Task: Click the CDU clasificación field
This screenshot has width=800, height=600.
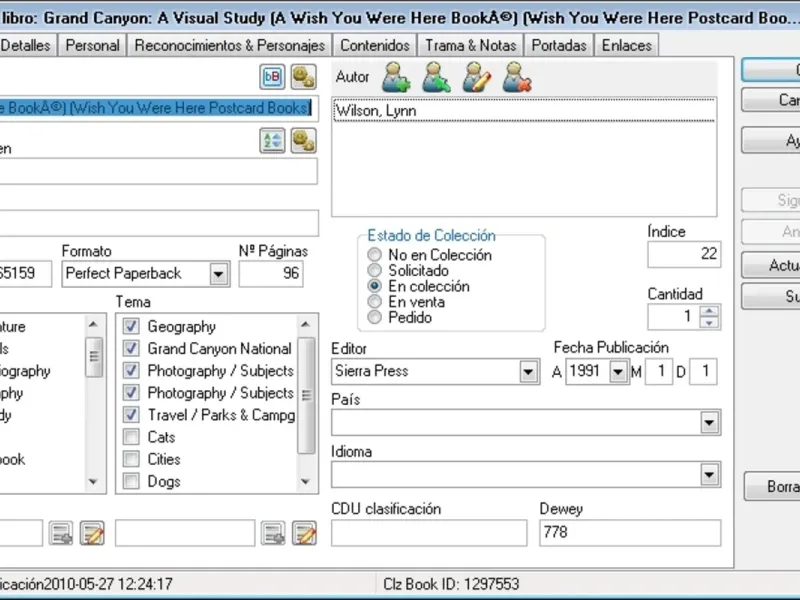Action: tap(429, 533)
